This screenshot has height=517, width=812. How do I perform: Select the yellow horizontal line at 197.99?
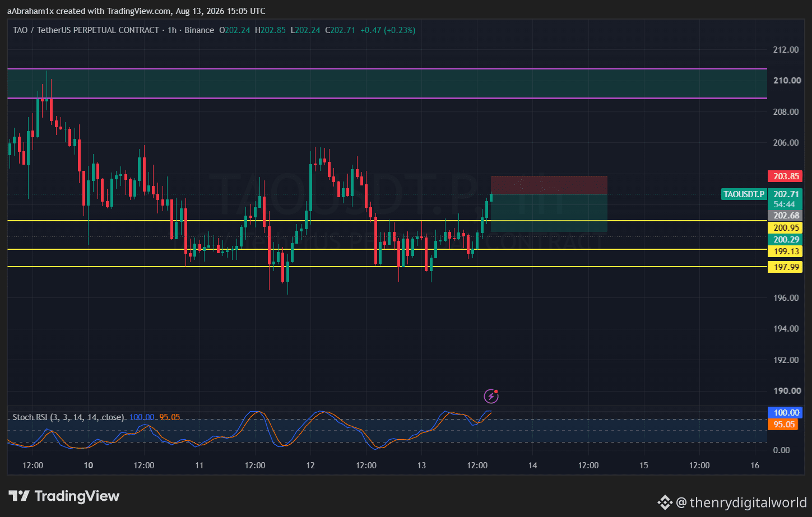tap(387, 267)
